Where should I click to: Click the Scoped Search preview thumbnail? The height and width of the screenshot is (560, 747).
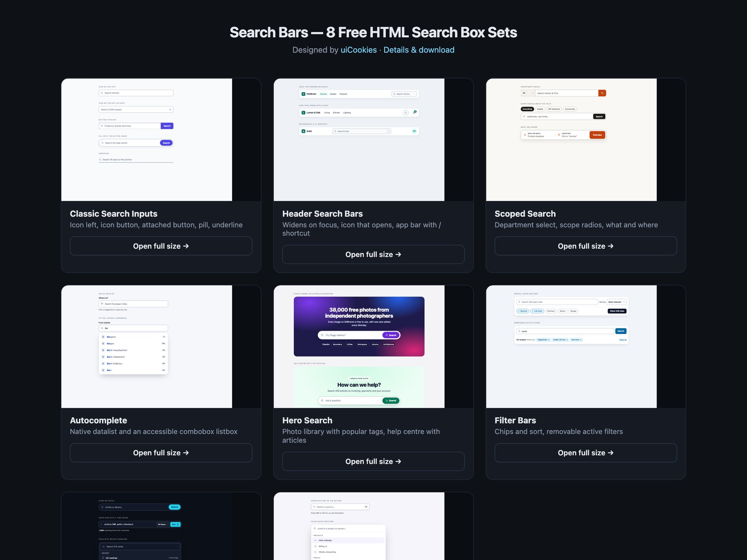coord(586,140)
